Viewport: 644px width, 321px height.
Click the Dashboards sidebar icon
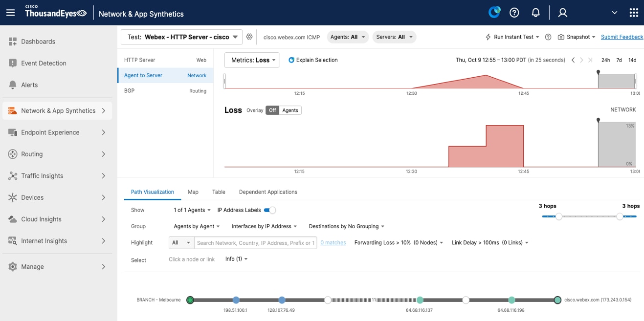(13, 42)
